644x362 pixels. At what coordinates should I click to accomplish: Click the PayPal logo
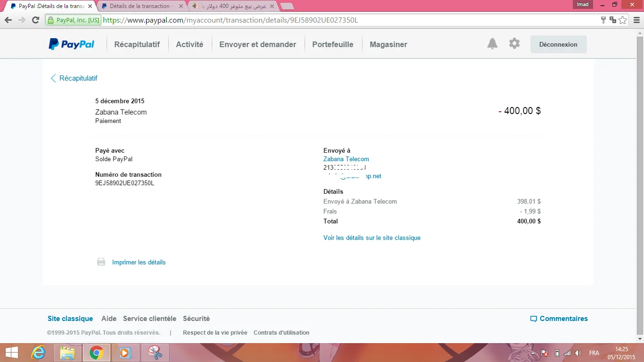point(72,44)
